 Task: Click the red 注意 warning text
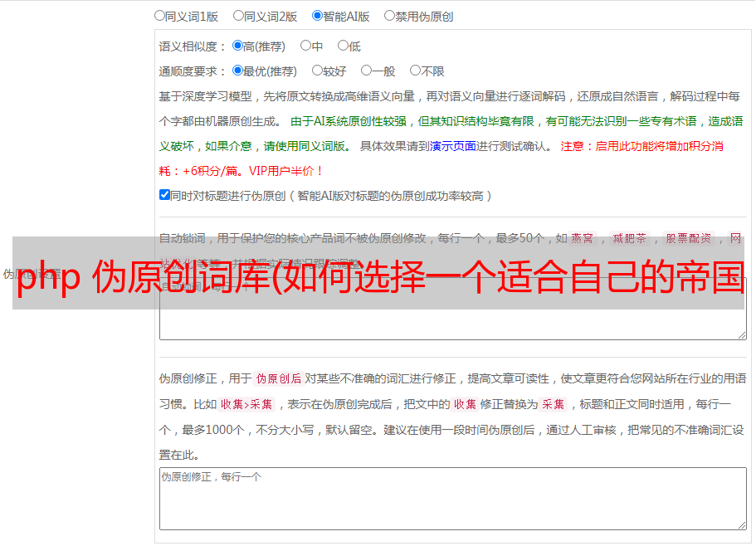(x=573, y=146)
